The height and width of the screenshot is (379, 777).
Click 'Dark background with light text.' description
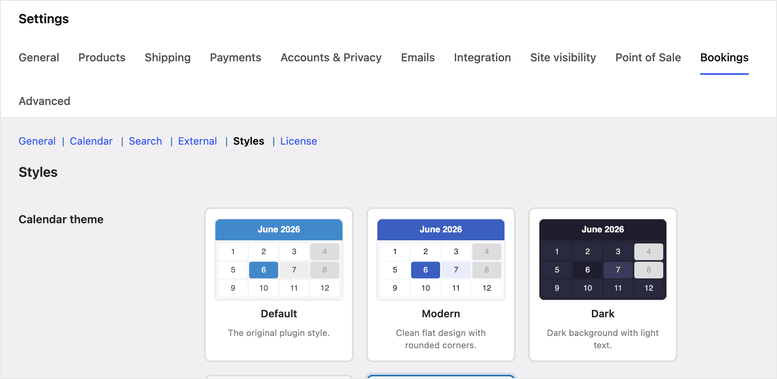click(603, 339)
